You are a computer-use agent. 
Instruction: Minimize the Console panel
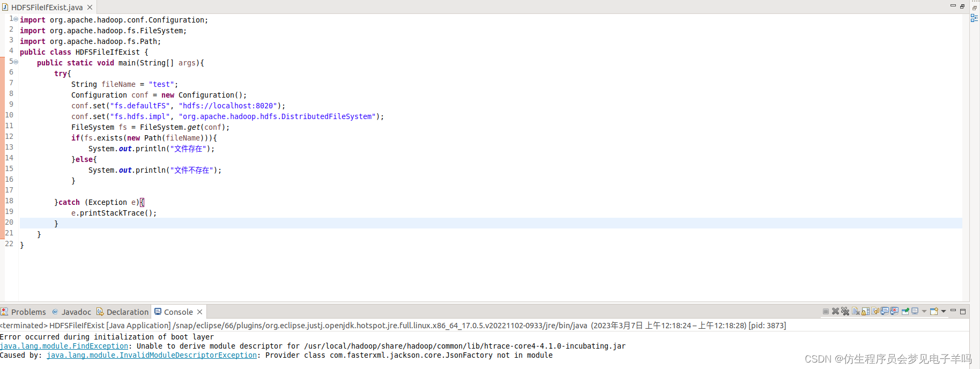tap(953, 310)
